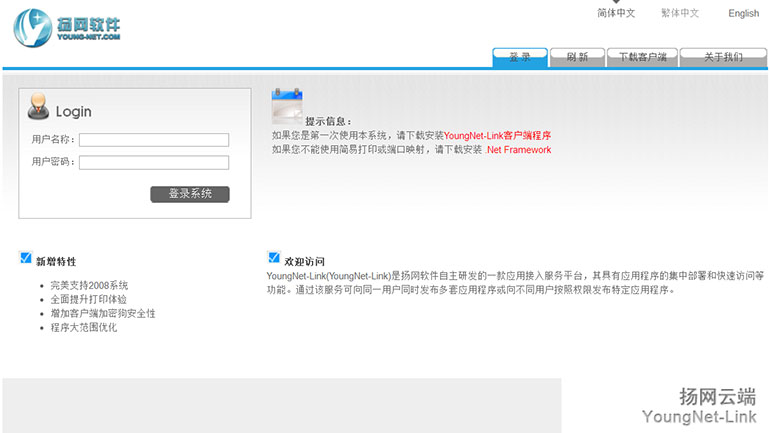
Task: Switch language to 简体中文
Action: click(x=616, y=14)
